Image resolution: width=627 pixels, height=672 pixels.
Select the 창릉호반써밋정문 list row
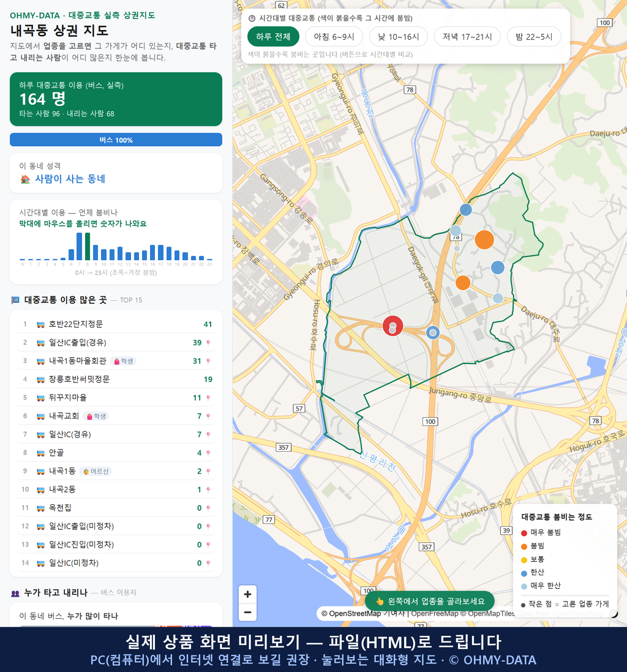coord(116,379)
